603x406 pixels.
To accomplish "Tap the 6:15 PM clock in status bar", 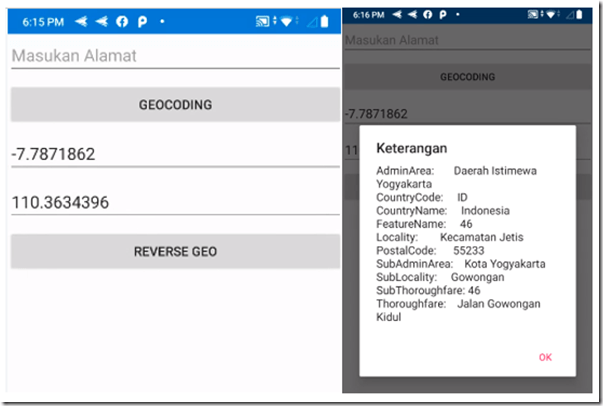I will point(39,21).
